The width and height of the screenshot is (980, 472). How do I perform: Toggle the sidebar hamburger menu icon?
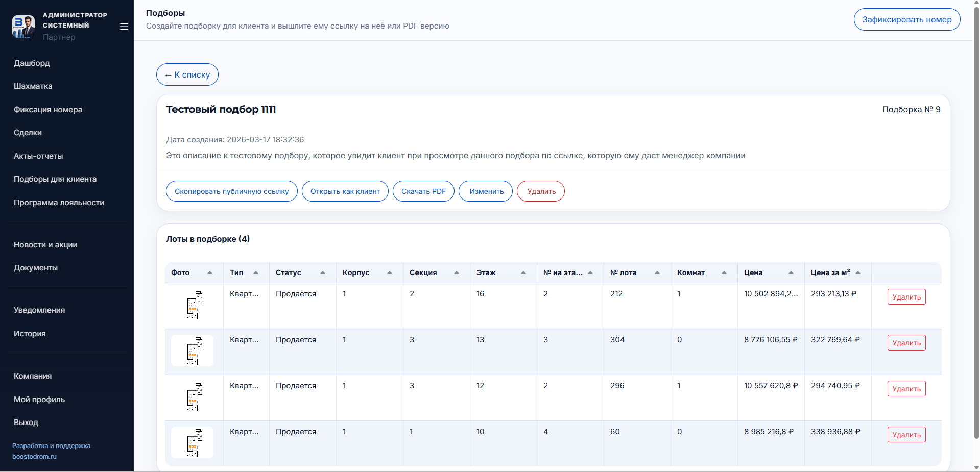tap(124, 27)
